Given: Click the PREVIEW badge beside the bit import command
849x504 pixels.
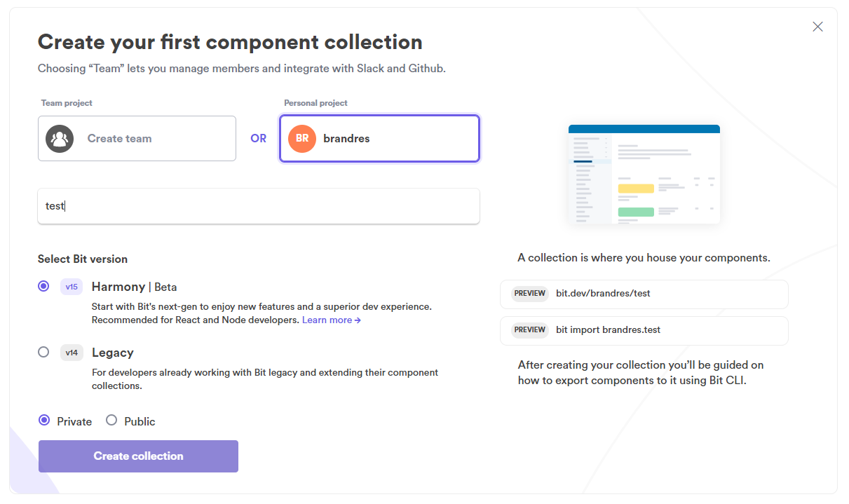Looking at the screenshot, I should tap(529, 329).
